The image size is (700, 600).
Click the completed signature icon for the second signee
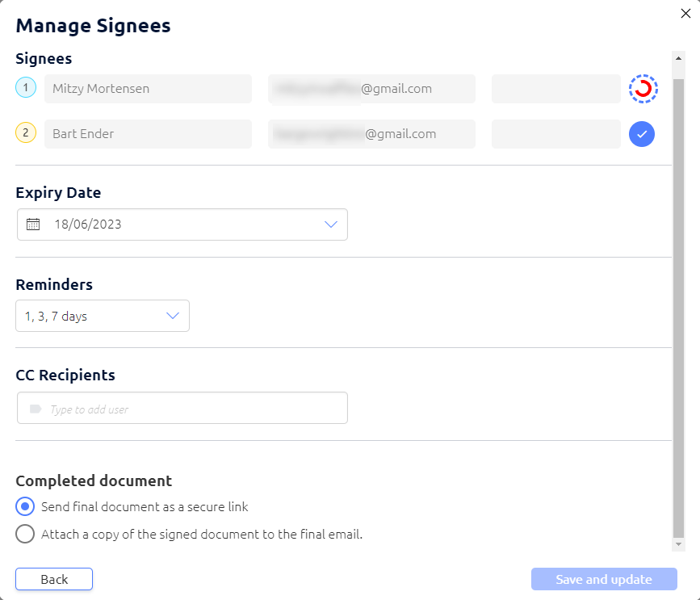[x=642, y=134]
